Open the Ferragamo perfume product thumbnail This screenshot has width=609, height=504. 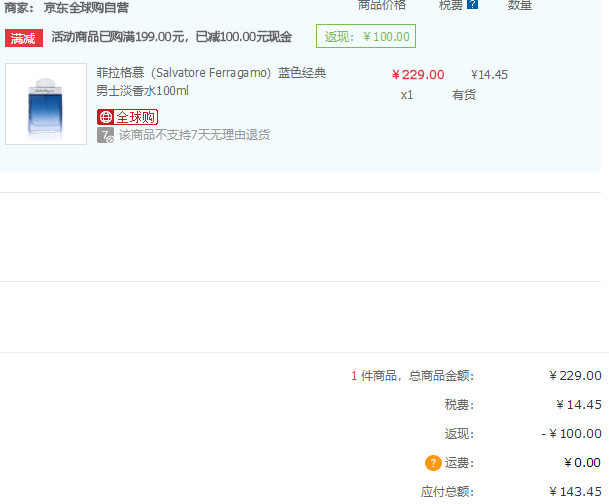(x=46, y=104)
